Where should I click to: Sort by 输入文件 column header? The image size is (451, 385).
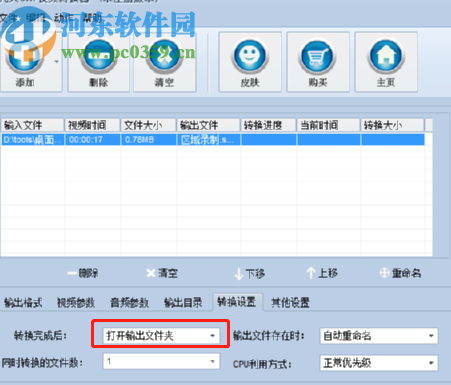[x=32, y=125]
